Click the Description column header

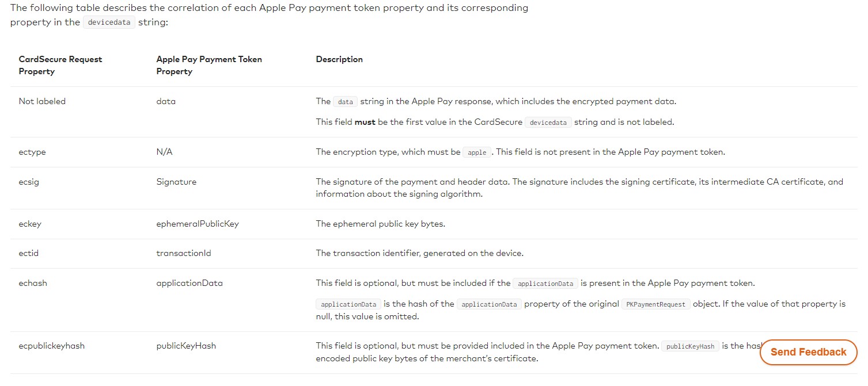[x=339, y=59]
